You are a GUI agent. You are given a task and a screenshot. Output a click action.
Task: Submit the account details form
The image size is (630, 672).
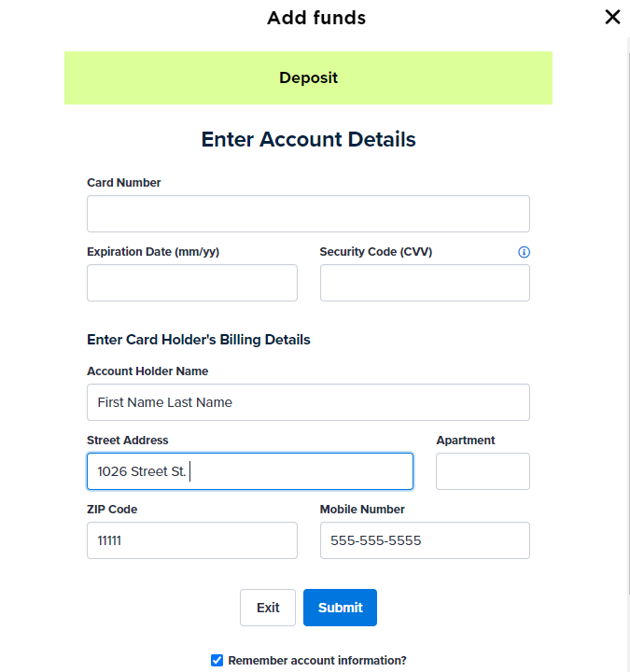pos(340,608)
